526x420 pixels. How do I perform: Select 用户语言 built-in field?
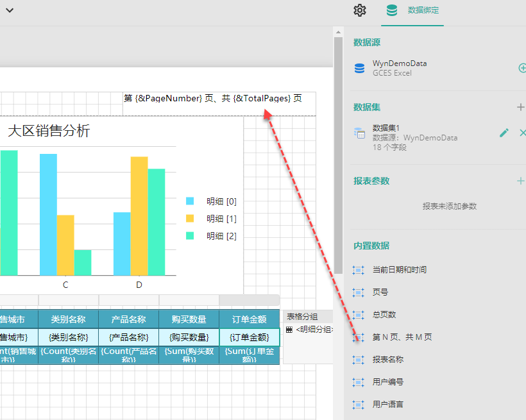coord(387,405)
